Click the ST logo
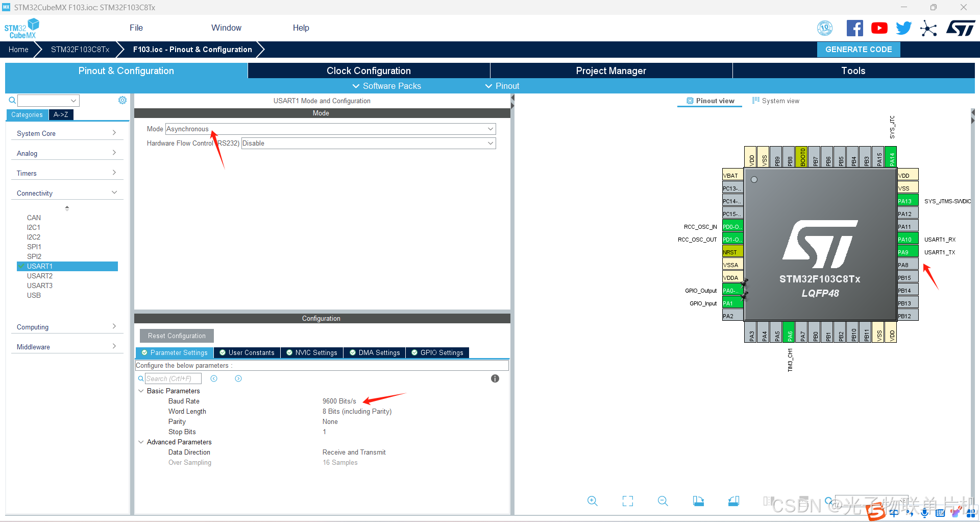This screenshot has height=522, width=980. pos(961,28)
